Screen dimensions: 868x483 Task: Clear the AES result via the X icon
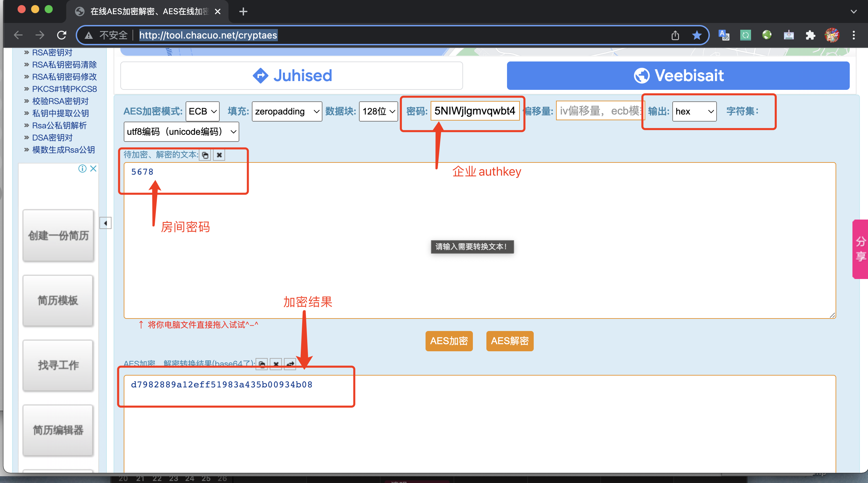276,364
